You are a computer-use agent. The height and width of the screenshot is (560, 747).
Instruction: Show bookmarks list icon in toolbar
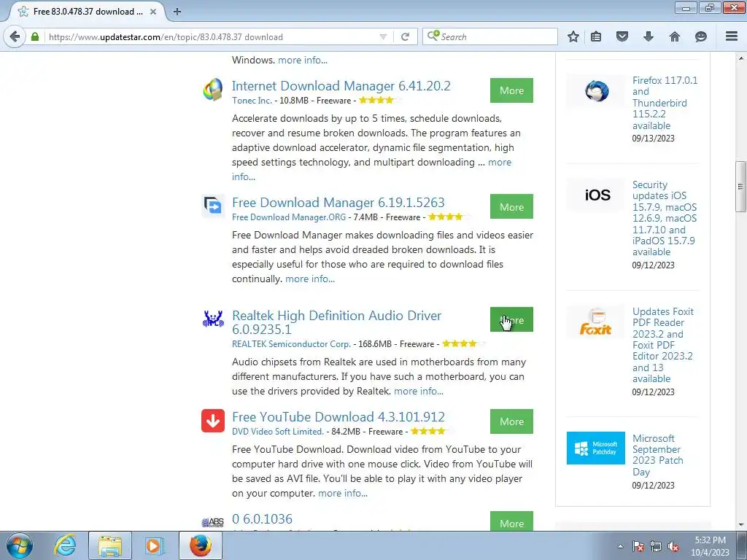(595, 36)
